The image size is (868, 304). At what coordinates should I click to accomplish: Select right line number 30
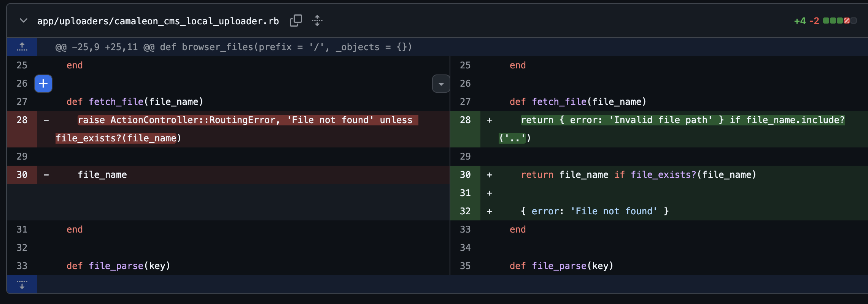(465, 175)
